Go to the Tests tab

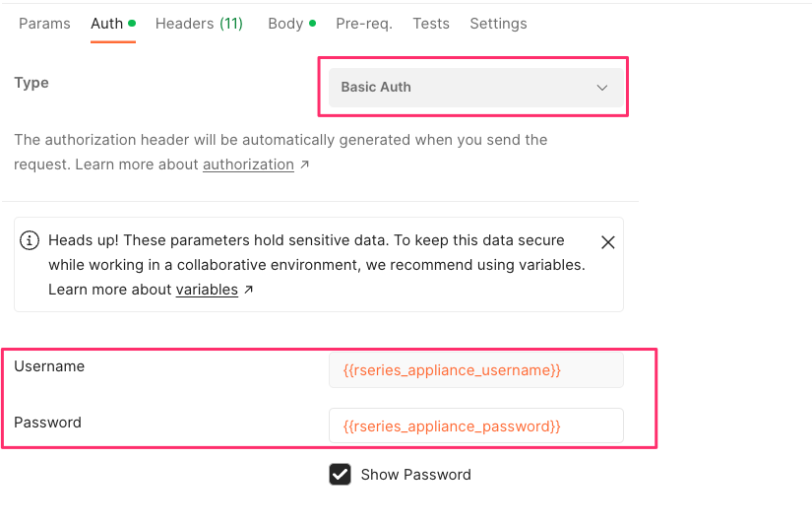coord(431,24)
